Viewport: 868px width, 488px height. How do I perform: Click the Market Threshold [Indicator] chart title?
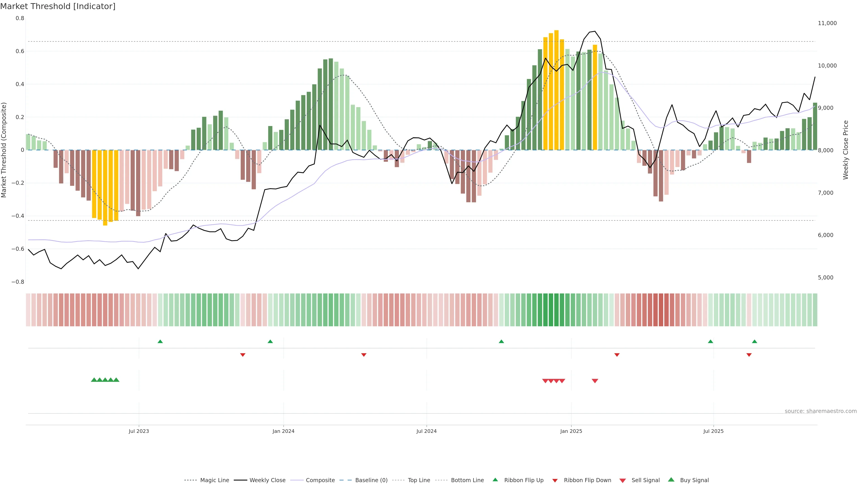pos(58,6)
